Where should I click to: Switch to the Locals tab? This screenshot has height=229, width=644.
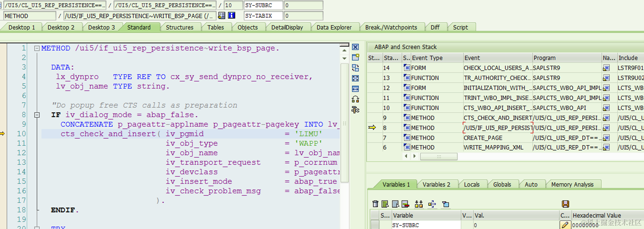(472, 184)
